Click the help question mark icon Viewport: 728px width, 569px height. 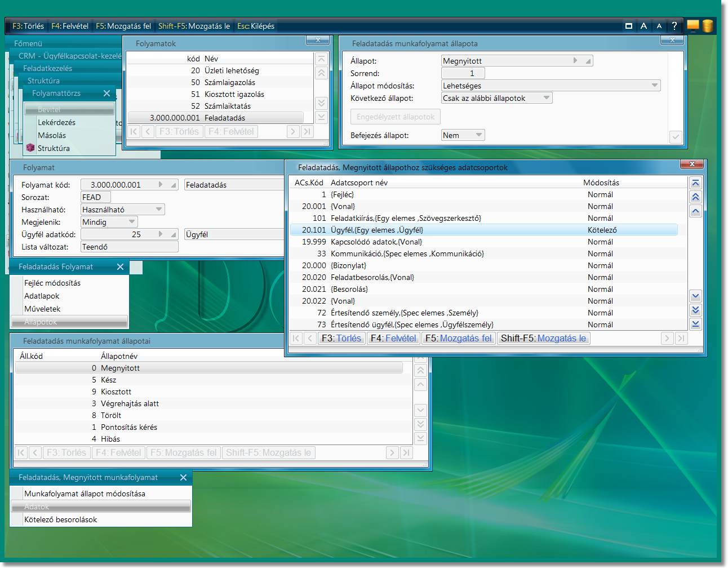[674, 26]
